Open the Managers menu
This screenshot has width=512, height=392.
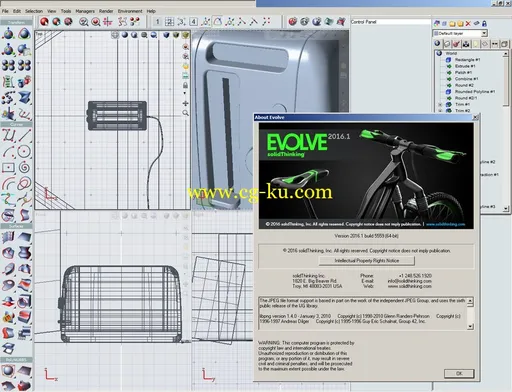(x=85, y=11)
